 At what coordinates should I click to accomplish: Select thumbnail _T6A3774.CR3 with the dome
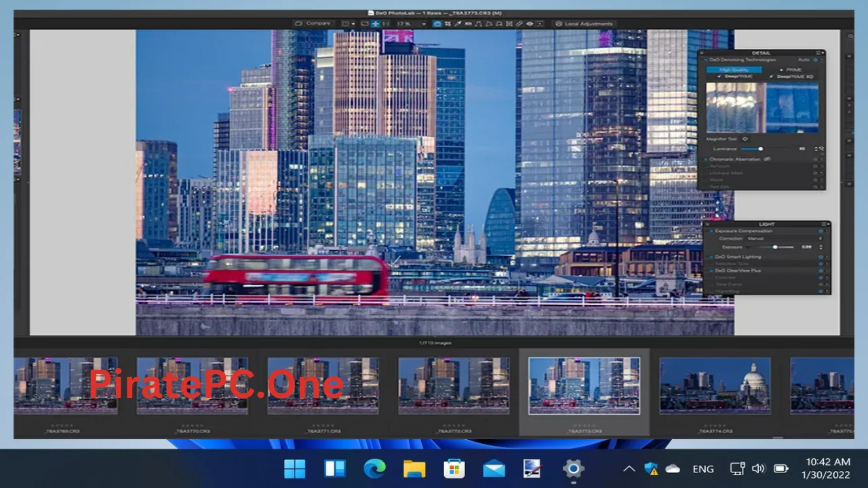coord(715,386)
